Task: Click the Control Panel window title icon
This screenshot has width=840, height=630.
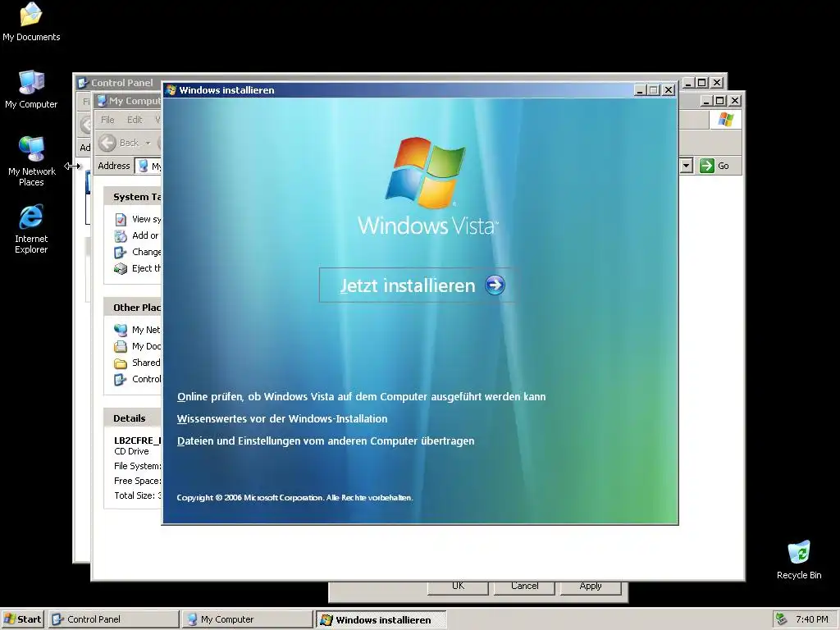Action: (83, 83)
